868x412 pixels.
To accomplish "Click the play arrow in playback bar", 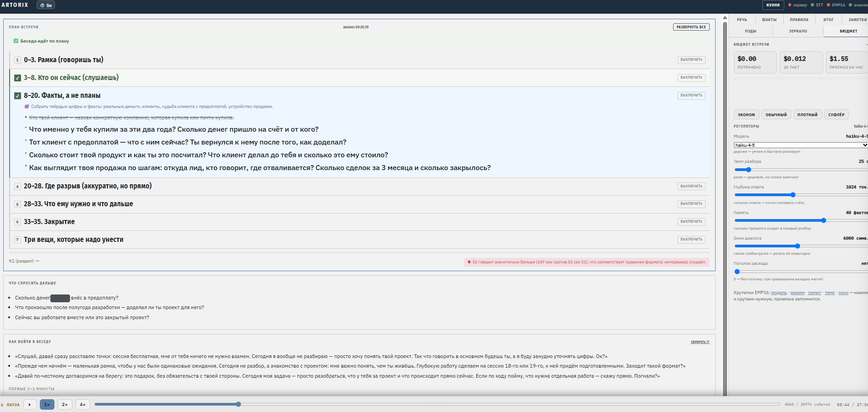I will pos(30,404).
